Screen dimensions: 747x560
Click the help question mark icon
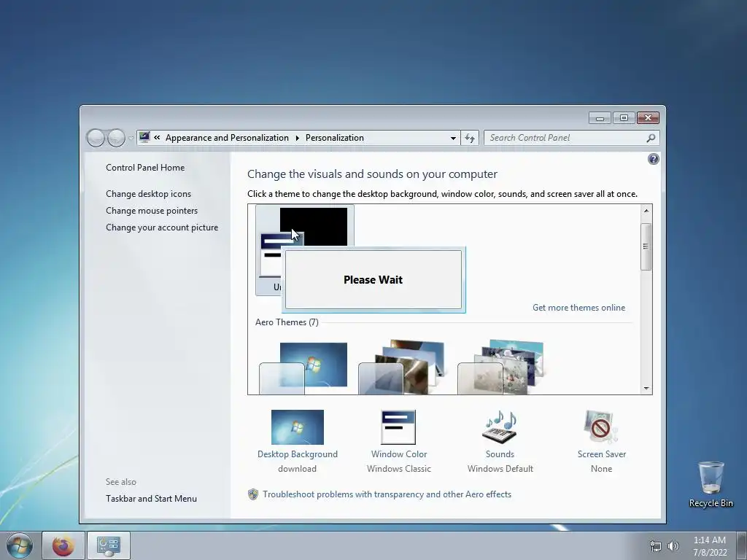tap(653, 159)
